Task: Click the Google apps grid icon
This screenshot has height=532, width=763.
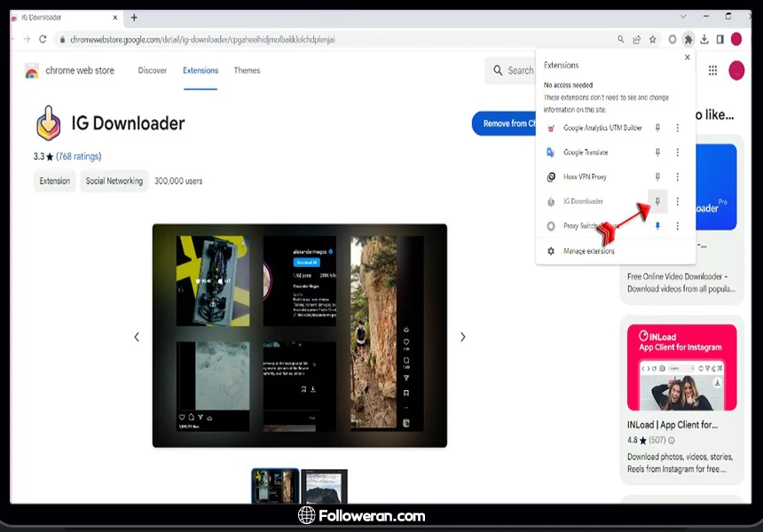Action: (712, 71)
